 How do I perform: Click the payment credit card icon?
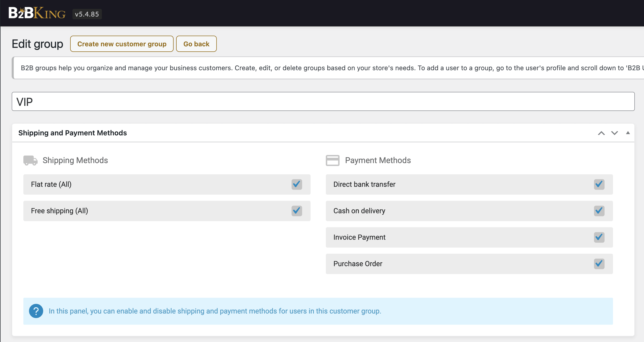[332, 160]
